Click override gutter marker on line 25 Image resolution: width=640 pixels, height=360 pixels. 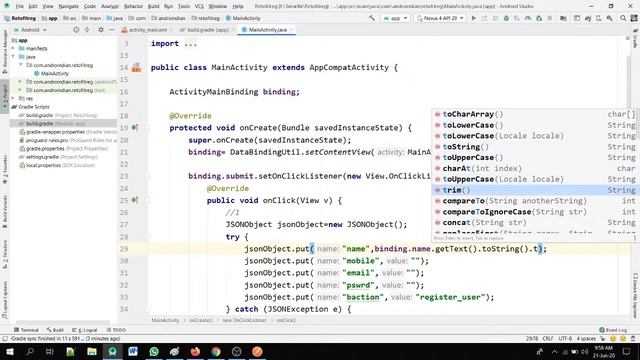[x=135, y=200]
